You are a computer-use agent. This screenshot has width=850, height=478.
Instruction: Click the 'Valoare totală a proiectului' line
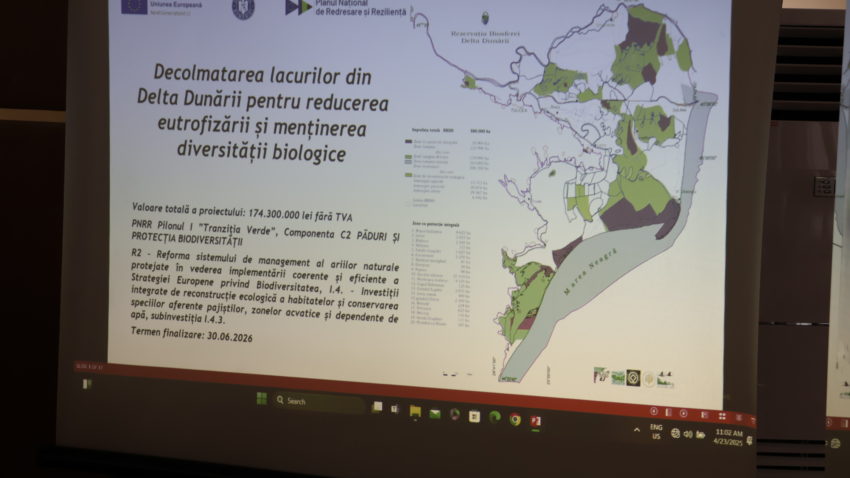(x=242, y=212)
